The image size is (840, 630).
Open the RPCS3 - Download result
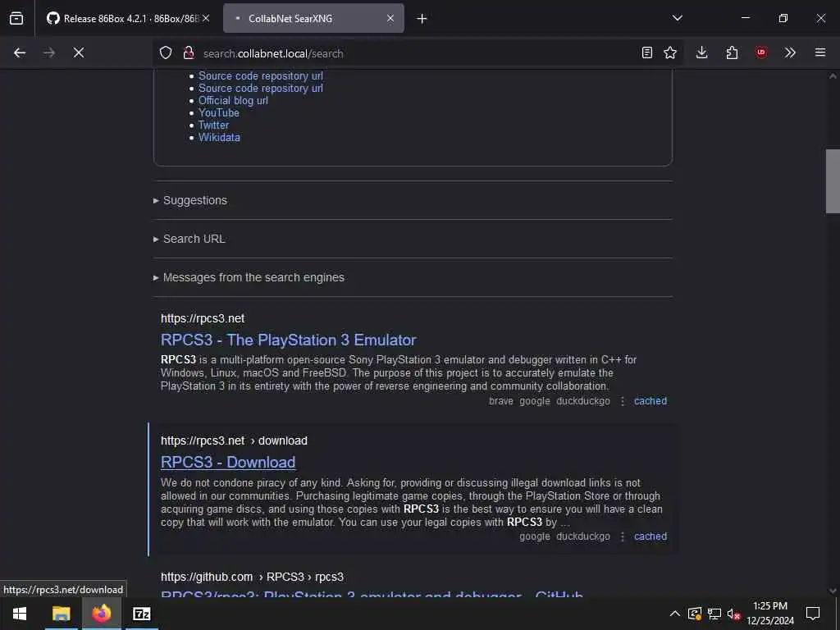coord(228,463)
